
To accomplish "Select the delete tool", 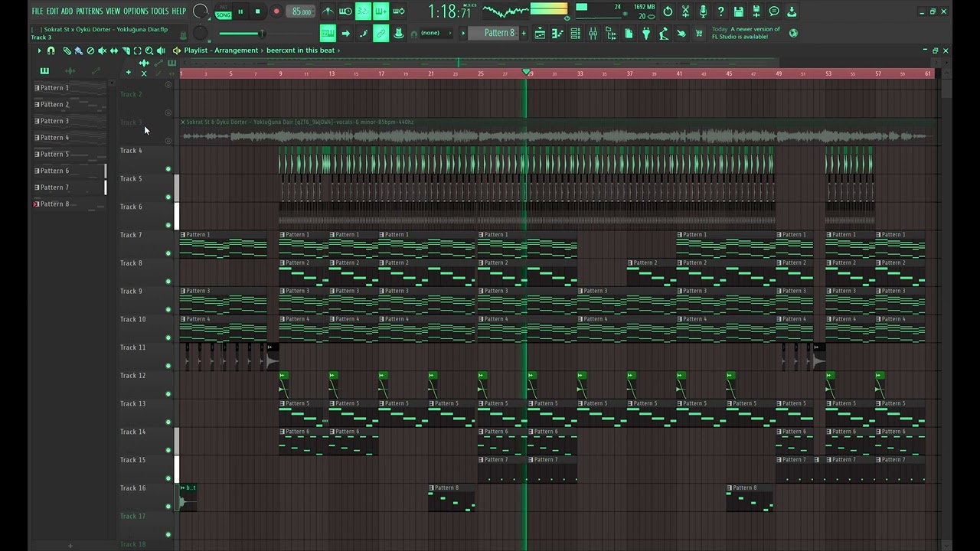I will [90, 51].
